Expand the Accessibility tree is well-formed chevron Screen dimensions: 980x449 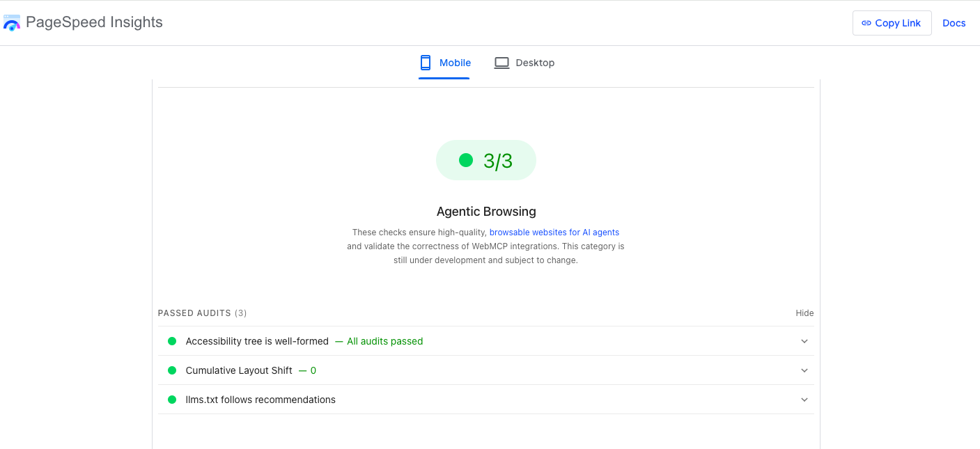(804, 341)
